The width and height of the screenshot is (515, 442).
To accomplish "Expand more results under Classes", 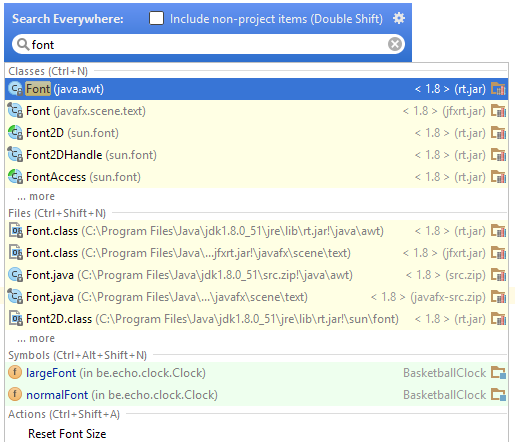I will tap(36, 196).
